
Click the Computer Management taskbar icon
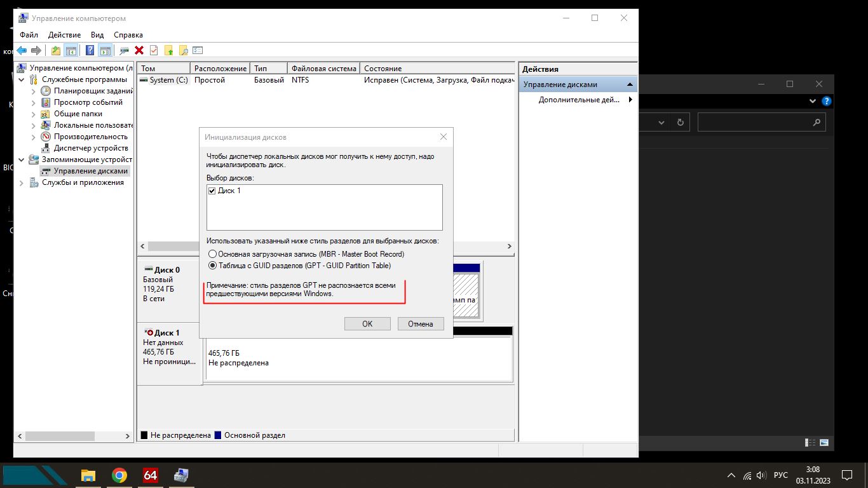coord(181,475)
